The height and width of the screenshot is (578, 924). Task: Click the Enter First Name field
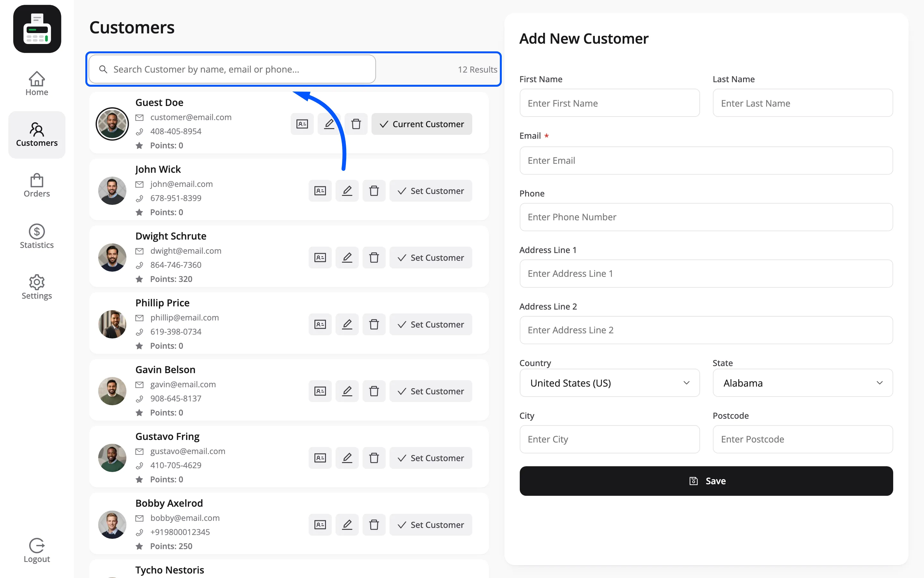(609, 103)
